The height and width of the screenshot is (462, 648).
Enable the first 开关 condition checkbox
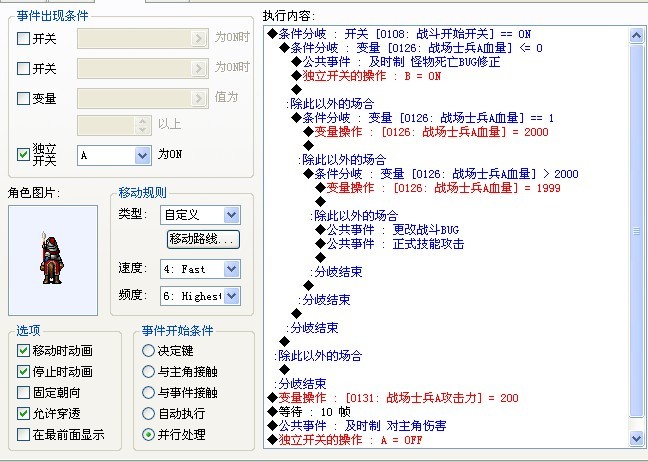point(23,38)
